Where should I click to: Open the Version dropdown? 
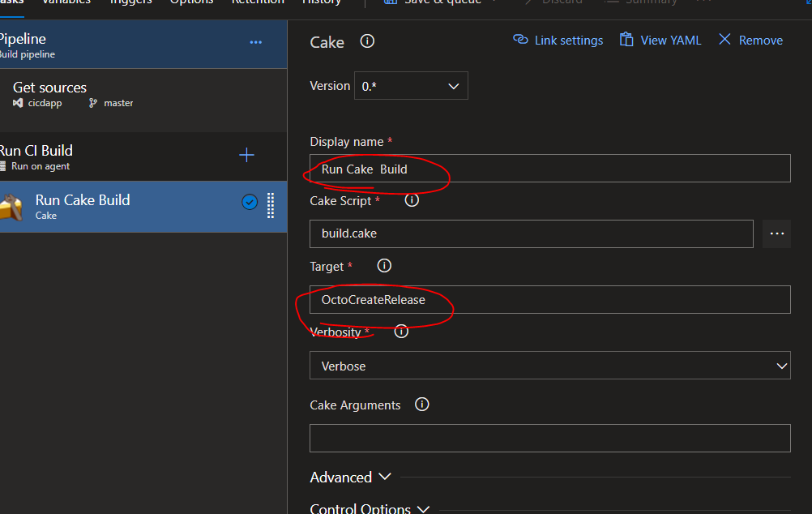(411, 86)
